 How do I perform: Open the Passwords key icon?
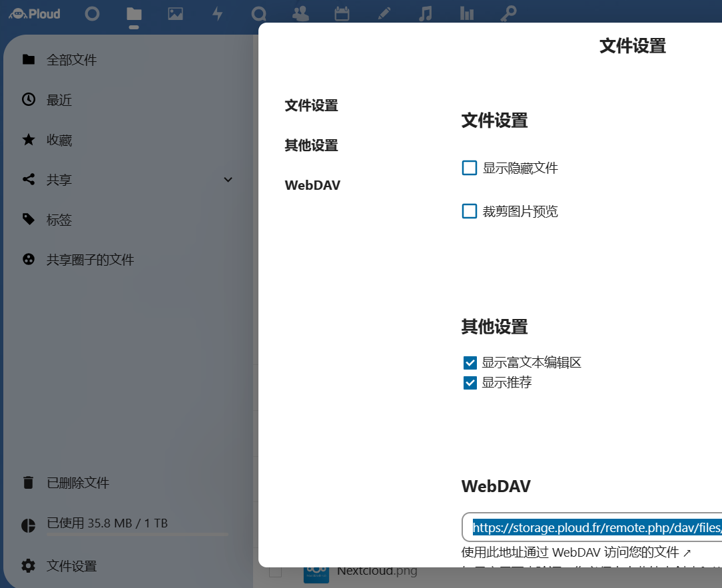pyautogui.click(x=508, y=14)
